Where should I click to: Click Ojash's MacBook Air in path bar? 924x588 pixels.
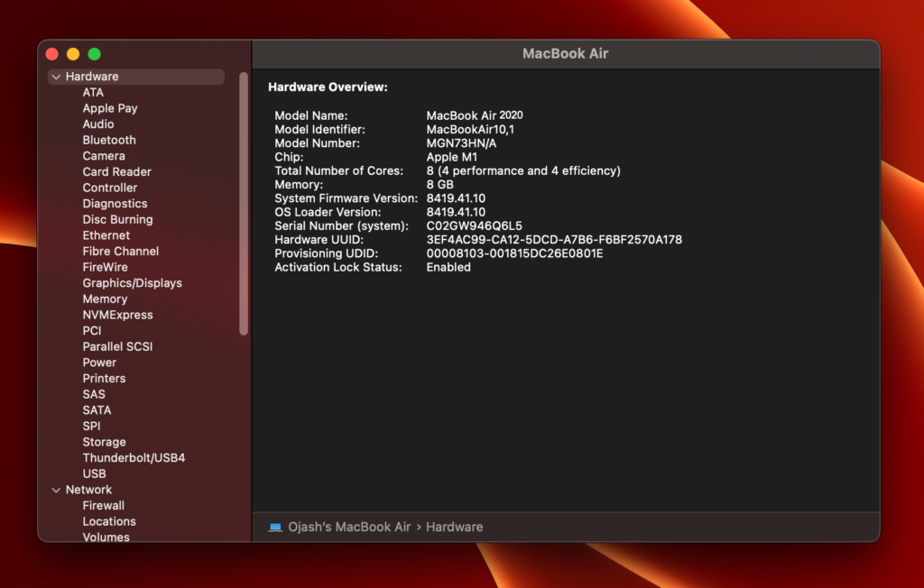pos(349,528)
